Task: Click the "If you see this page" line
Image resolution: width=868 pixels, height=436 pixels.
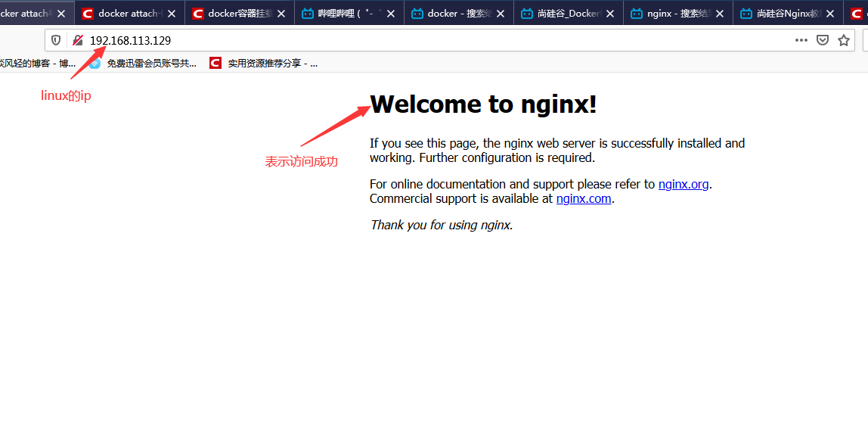Action: point(557,143)
